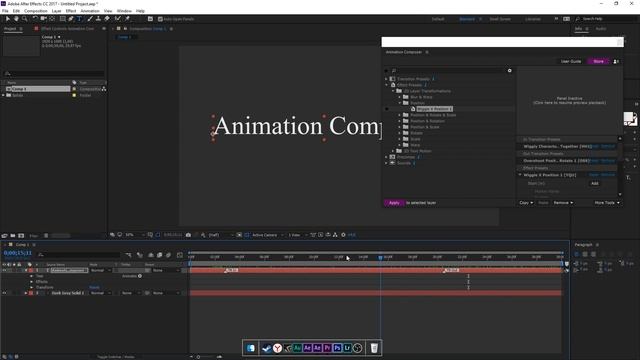Select the Hand tool

[x=16, y=19]
